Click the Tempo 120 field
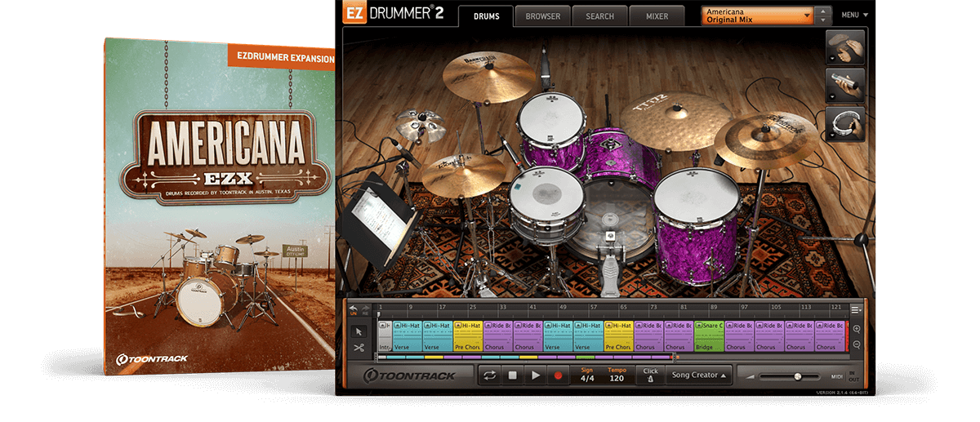Viewport: 980px width, 422px height. (617, 375)
